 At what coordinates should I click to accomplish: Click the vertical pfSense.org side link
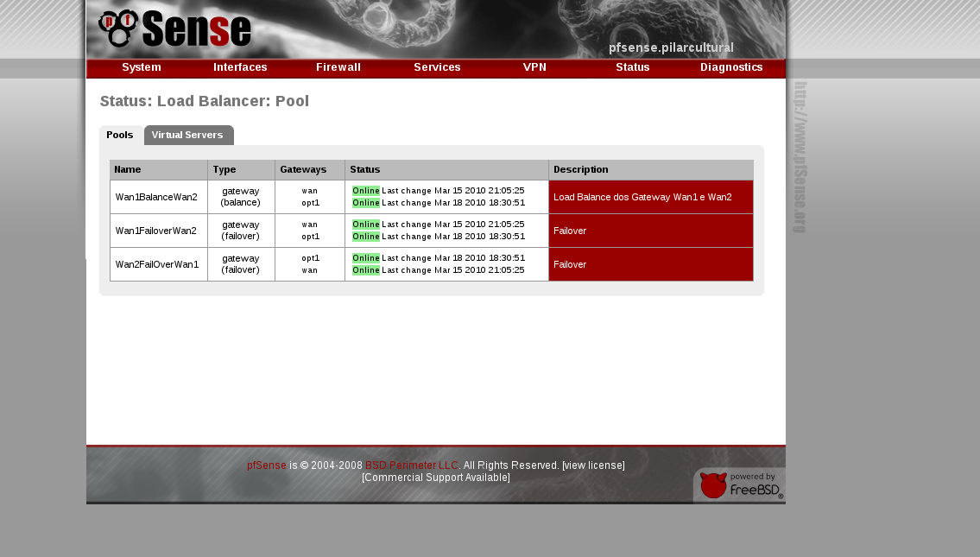pyautogui.click(x=800, y=157)
